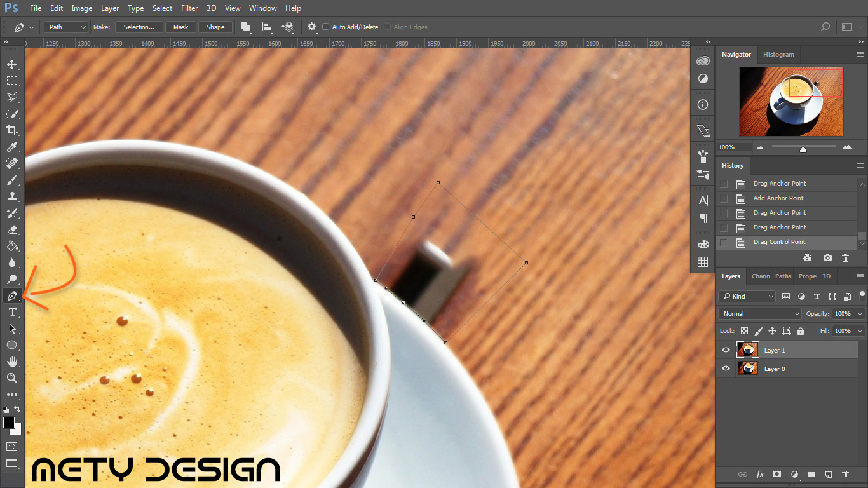Toggle lock position
The width and height of the screenshot is (868, 488).
pos(772,331)
